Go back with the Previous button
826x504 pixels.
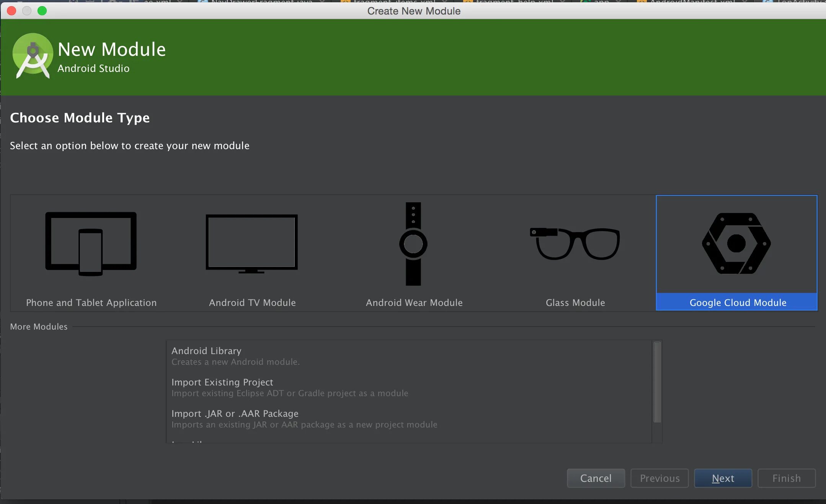coord(659,478)
